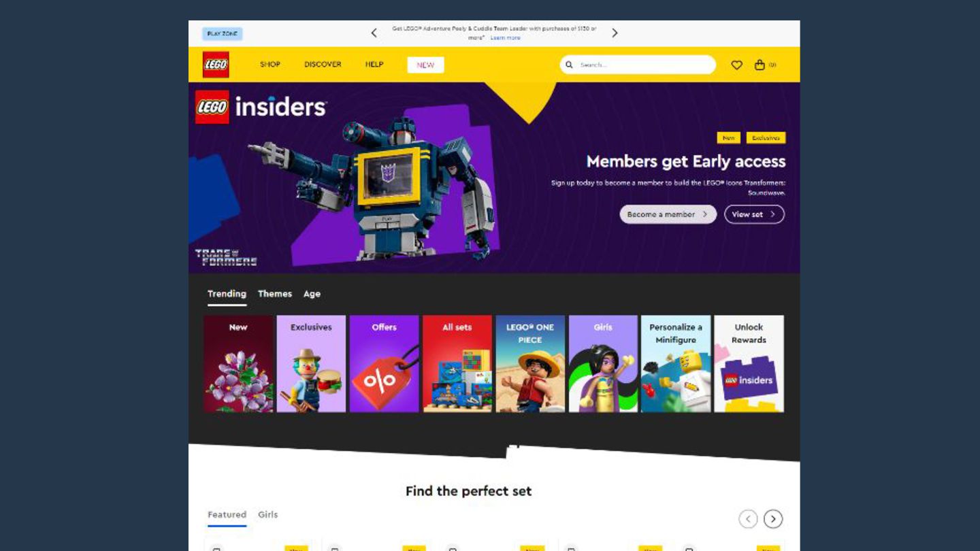Show previous announcement with left arrow
The width and height of the screenshot is (980, 551).
(x=374, y=33)
